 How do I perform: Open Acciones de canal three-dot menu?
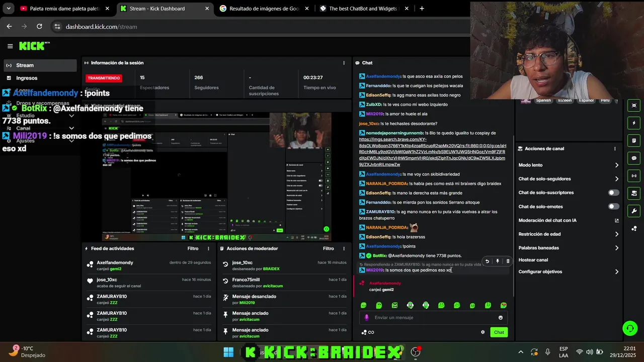coord(615,149)
